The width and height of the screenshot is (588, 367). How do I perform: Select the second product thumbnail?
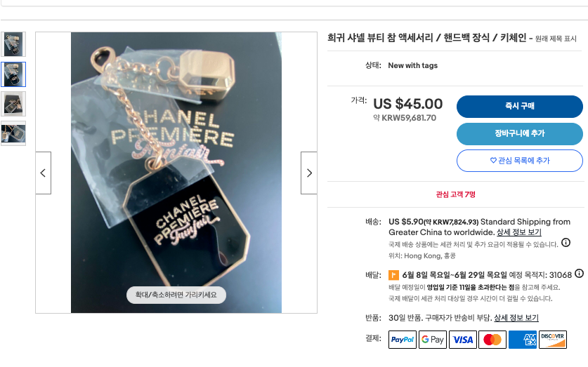[x=13, y=74]
